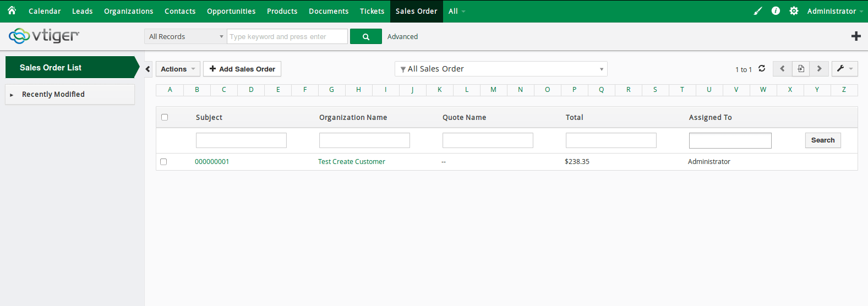This screenshot has height=306, width=868.
Task: Expand the Recently Modified section
Action: click(53, 95)
